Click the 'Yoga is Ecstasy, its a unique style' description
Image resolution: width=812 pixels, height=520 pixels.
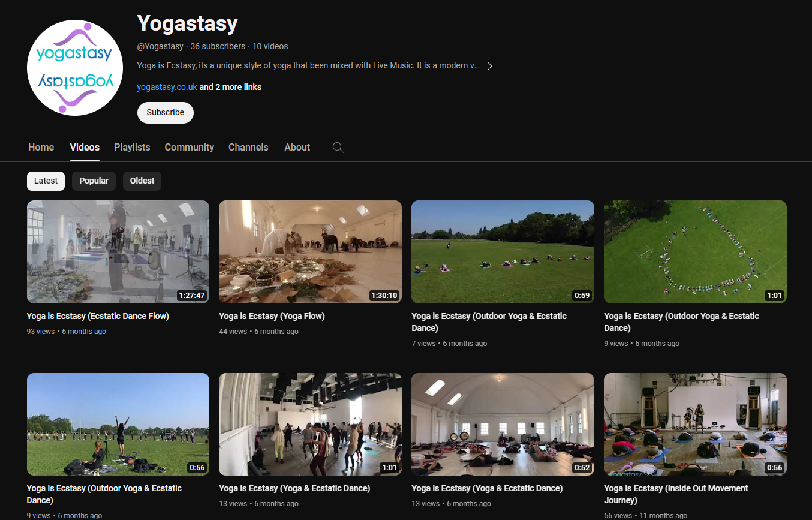pyautogui.click(x=308, y=66)
